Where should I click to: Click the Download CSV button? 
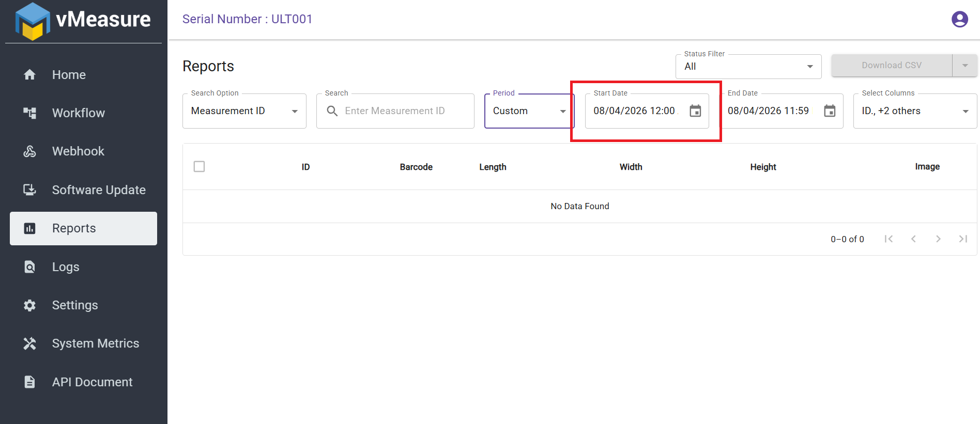(892, 66)
